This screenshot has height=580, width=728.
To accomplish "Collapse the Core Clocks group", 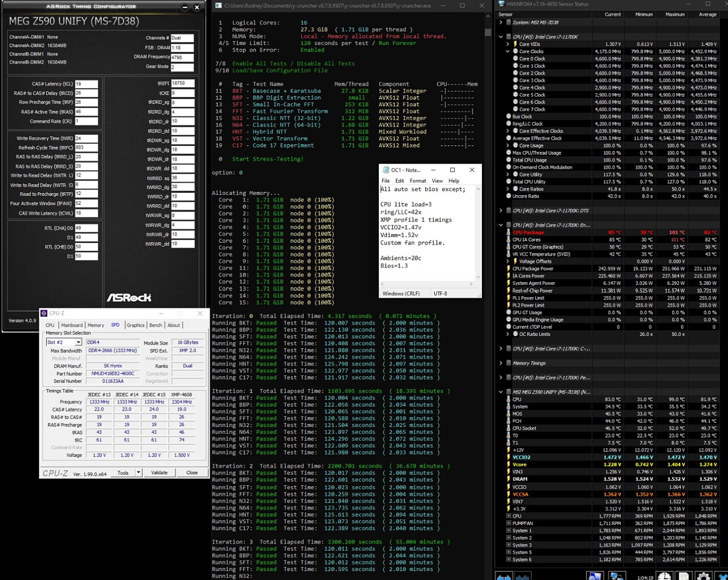I will click(x=508, y=51).
